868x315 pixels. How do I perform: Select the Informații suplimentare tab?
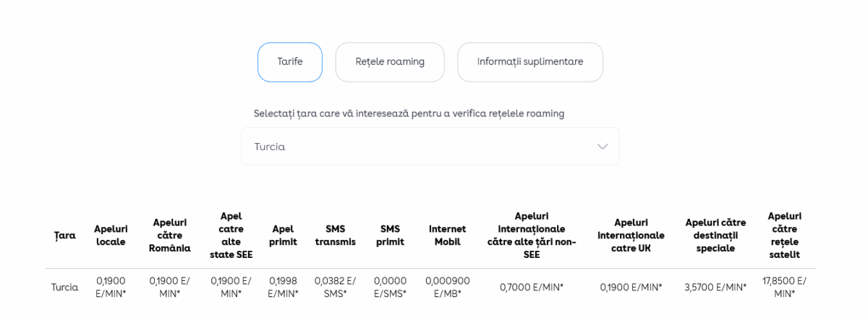click(530, 62)
